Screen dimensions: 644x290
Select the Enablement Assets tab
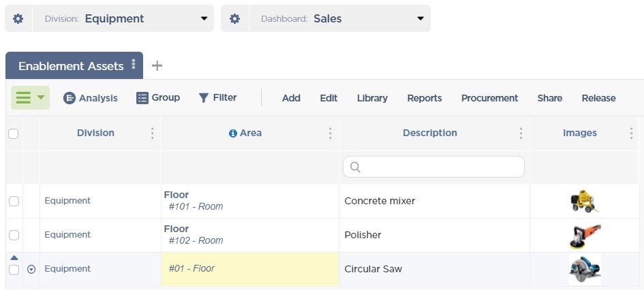click(70, 66)
